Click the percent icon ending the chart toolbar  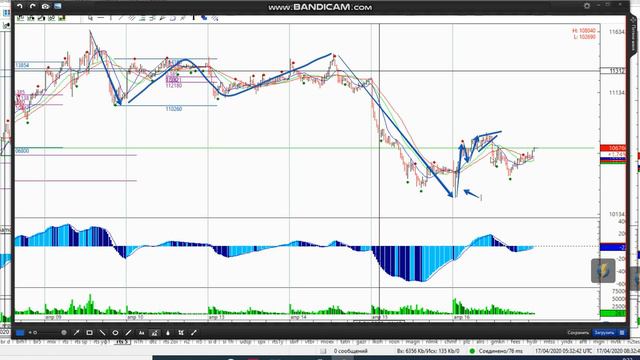pyautogui.click(x=215, y=18)
